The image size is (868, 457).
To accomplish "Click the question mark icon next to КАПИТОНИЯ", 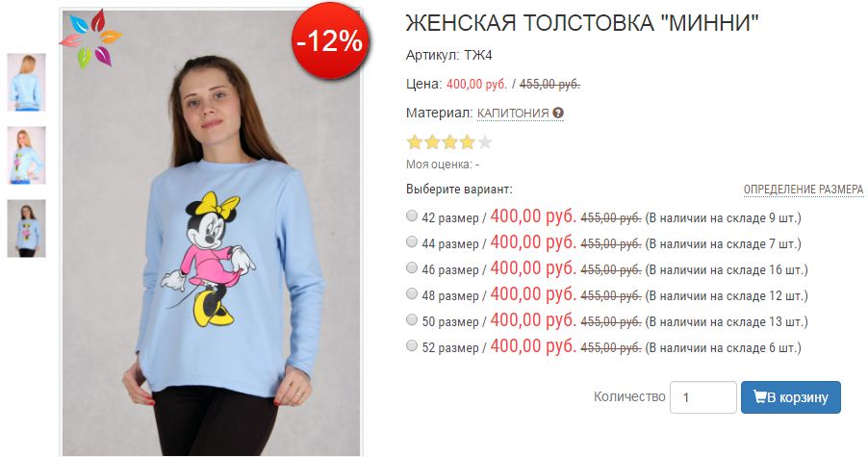I will [x=558, y=114].
